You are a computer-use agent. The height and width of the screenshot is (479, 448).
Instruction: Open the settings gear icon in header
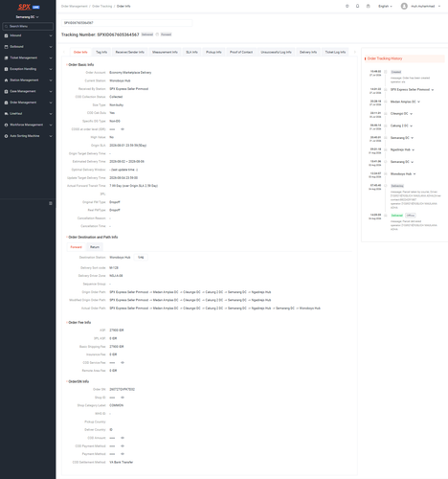[x=347, y=6]
